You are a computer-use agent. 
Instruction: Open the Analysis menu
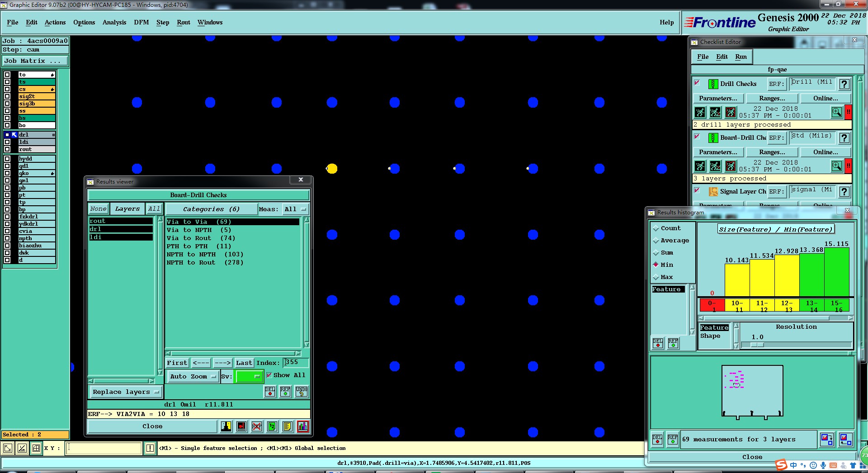[114, 23]
